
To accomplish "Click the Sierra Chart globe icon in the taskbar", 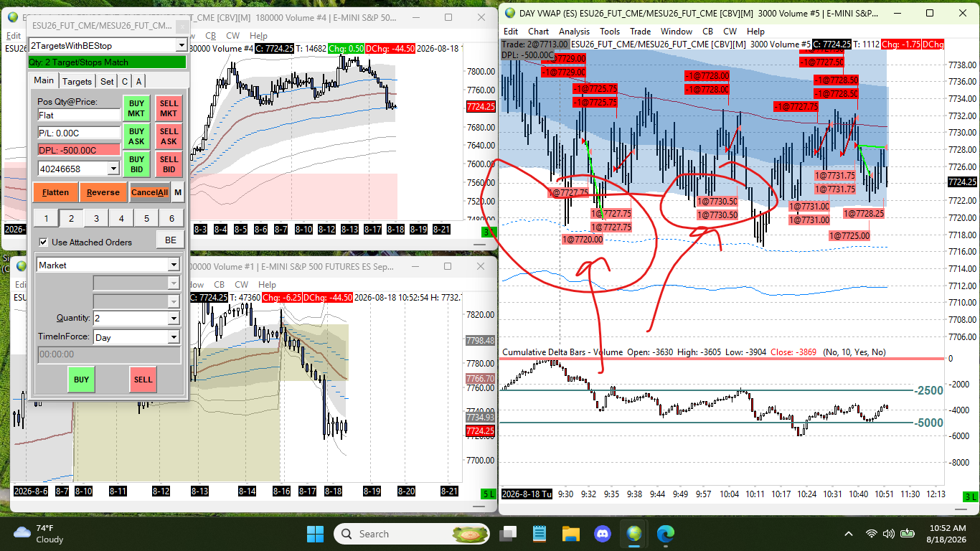I will coord(634,534).
